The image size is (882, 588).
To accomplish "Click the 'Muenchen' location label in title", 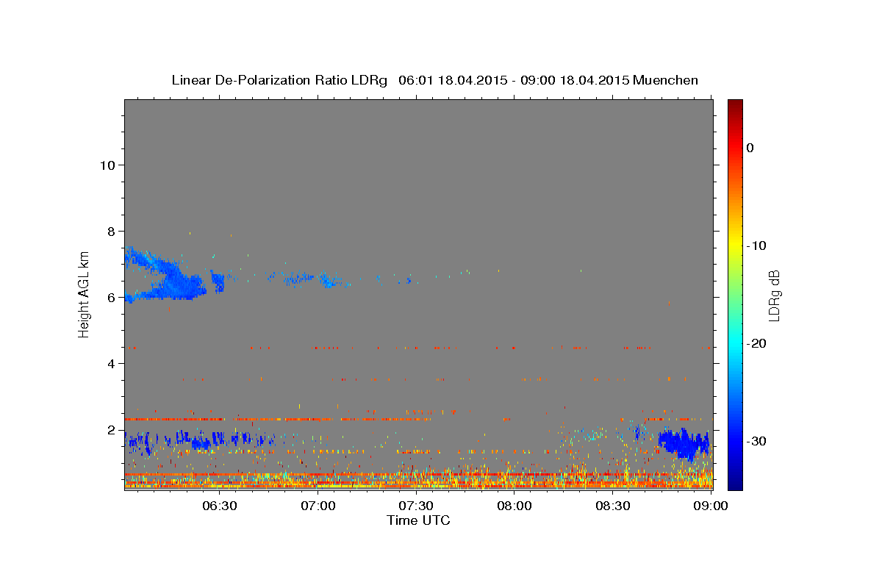I will [665, 80].
